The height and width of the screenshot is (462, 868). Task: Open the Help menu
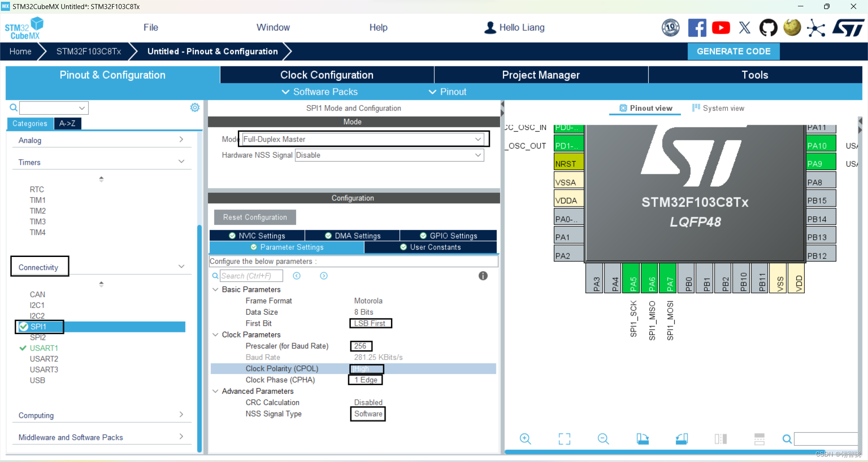coord(378,28)
